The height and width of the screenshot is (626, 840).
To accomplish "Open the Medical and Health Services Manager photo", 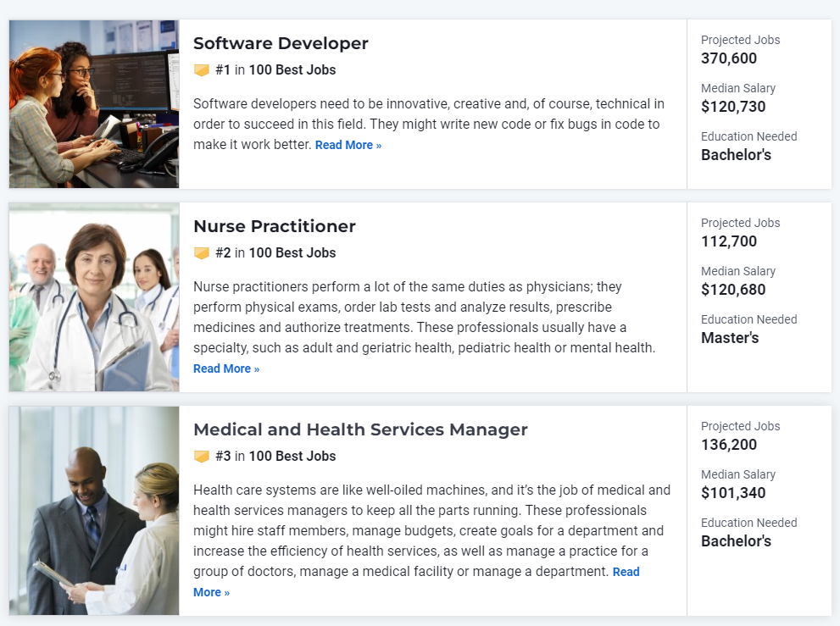I will tap(94, 510).
